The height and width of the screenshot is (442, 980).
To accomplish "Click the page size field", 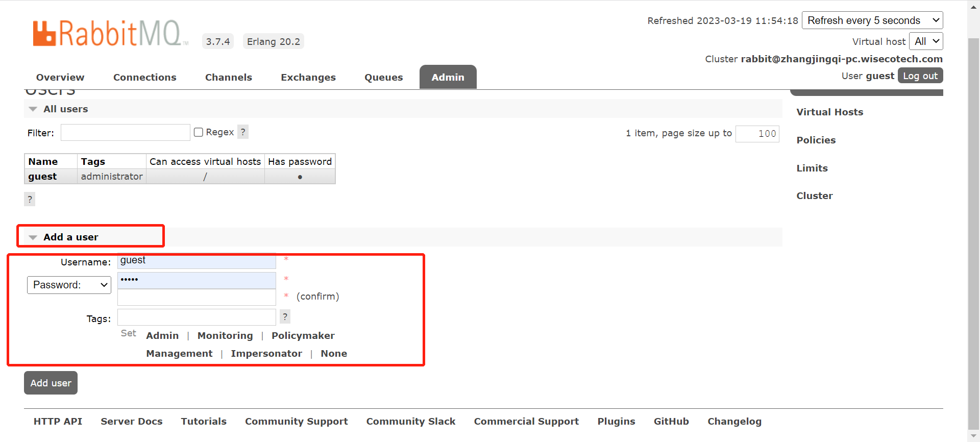I will coord(757,134).
